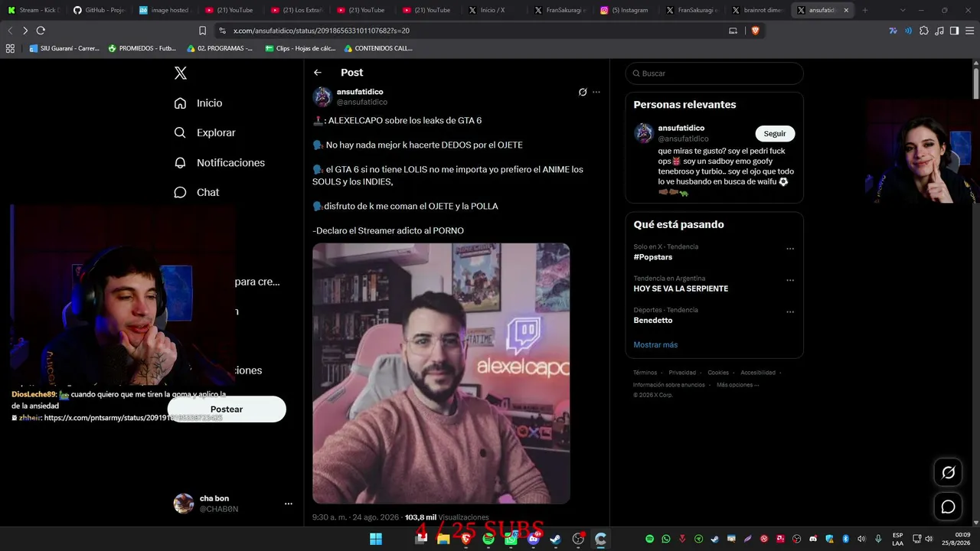Switch to the brainrot tab
The width and height of the screenshot is (980, 551).
759,10
